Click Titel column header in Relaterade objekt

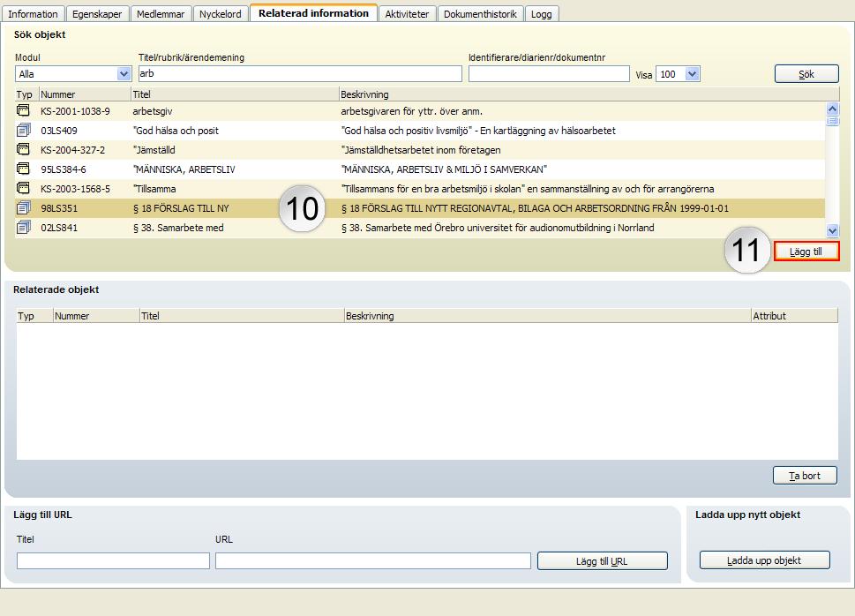click(242, 316)
